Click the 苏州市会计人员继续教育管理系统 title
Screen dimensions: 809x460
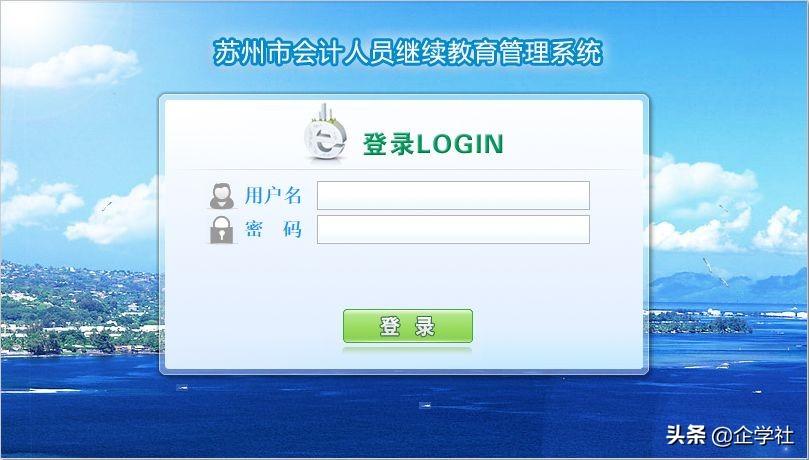click(408, 53)
